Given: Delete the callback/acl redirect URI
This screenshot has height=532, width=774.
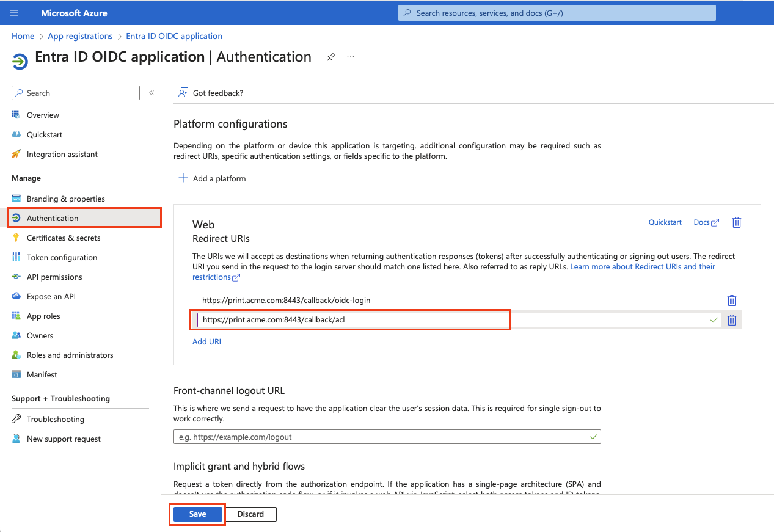Looking at the screenshot, I should (731, 320).
